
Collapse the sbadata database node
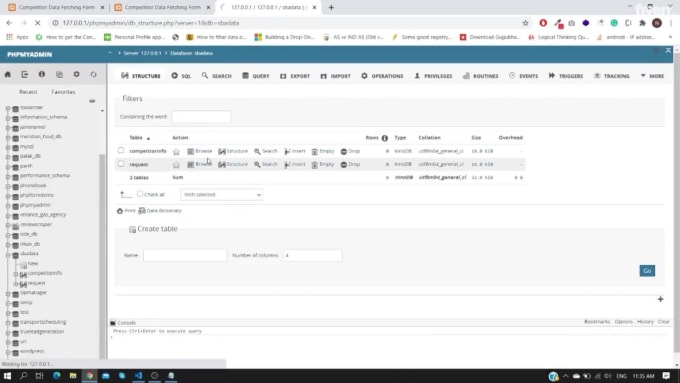8,255
